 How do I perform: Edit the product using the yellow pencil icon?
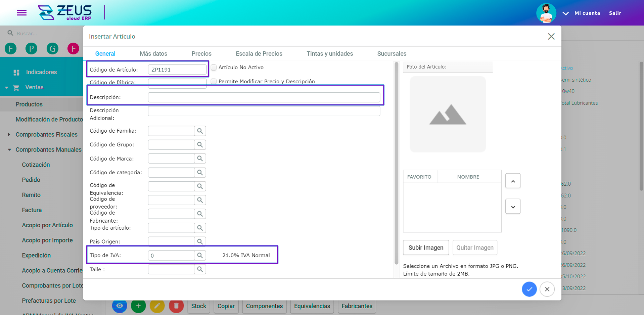coord(157,306)
